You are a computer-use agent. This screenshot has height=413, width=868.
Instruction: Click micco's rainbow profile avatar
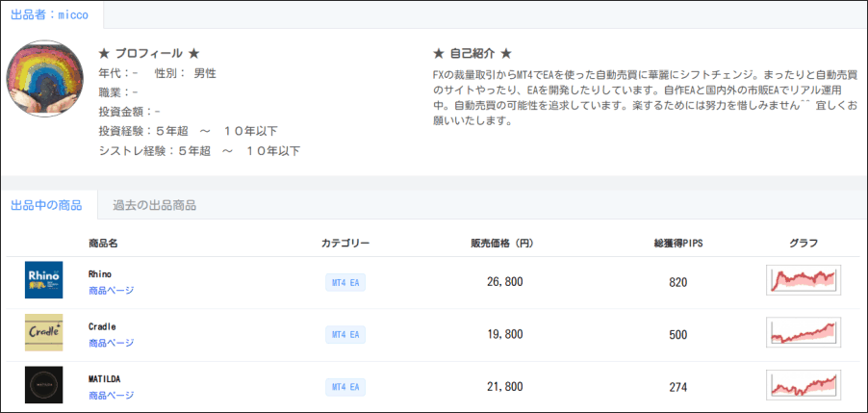coord(44,79)
